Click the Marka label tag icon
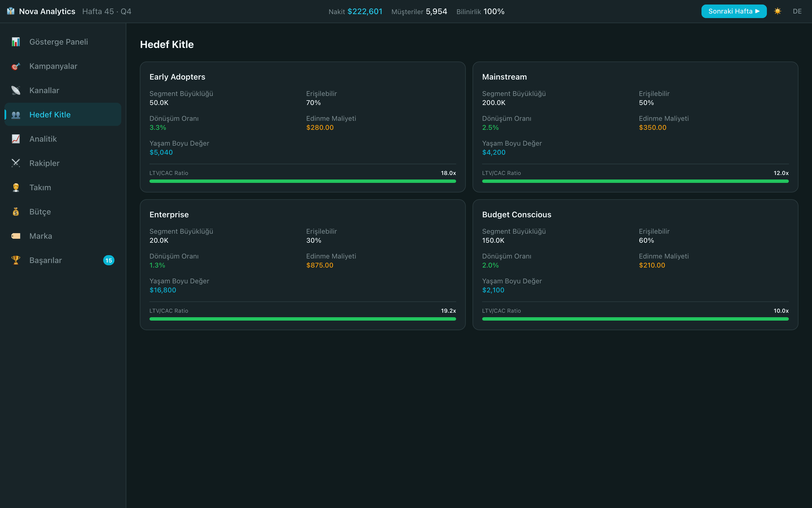Viewport: 812px width, 508px height. [16, 236]
